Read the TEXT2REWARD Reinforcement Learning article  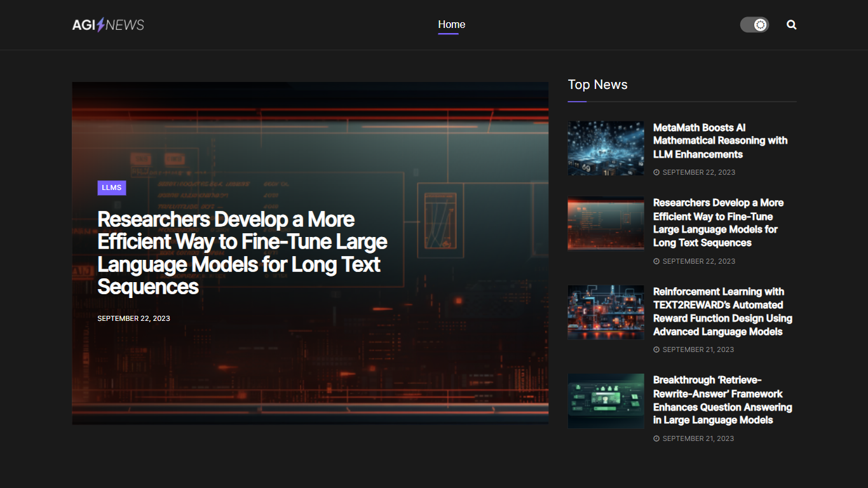722,311
